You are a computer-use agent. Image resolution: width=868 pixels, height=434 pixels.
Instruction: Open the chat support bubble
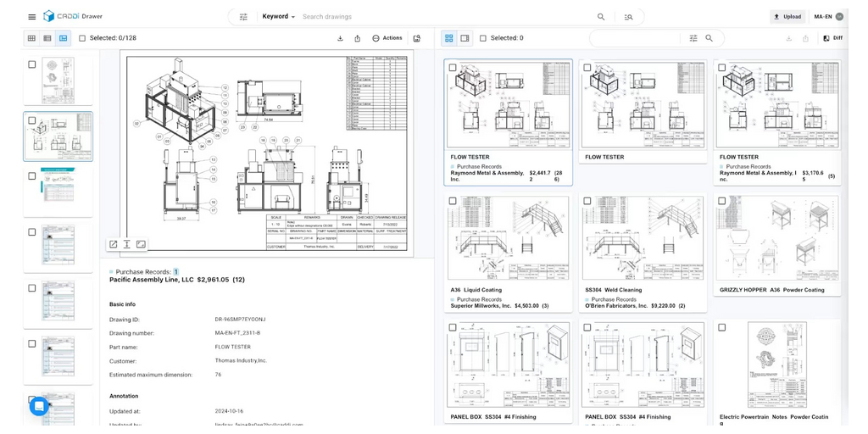tap(39, 406)
